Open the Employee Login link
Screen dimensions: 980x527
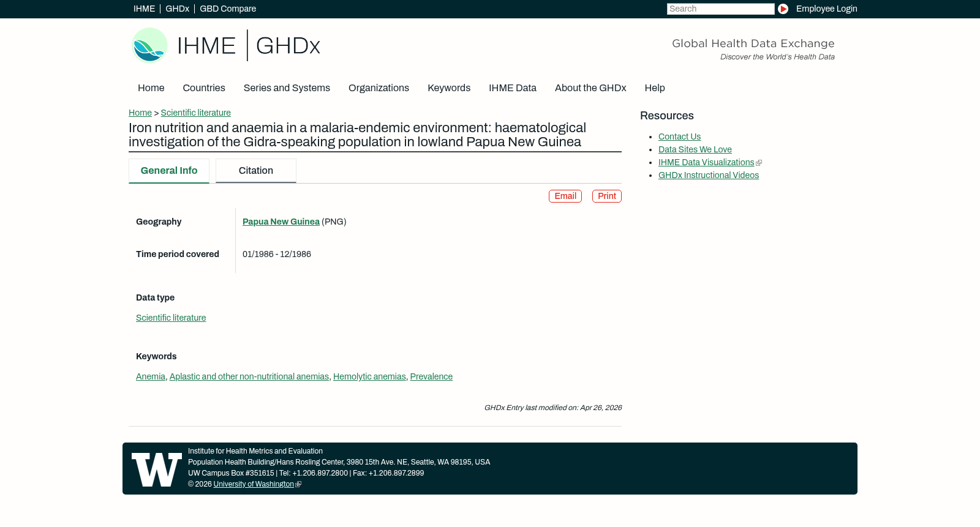coord(826,9)
